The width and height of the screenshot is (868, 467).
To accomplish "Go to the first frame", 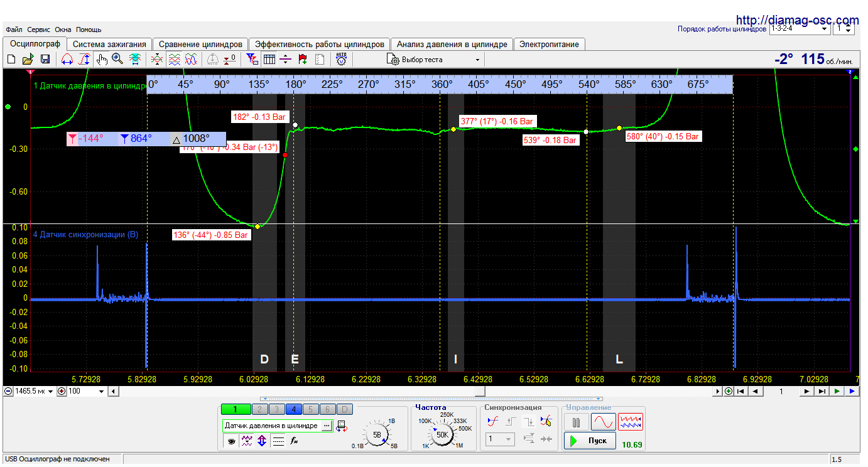I will tap(742, 391).
